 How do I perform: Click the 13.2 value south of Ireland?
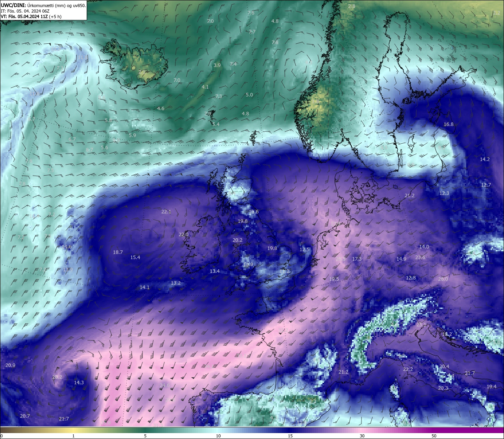(x=176, y=283)
